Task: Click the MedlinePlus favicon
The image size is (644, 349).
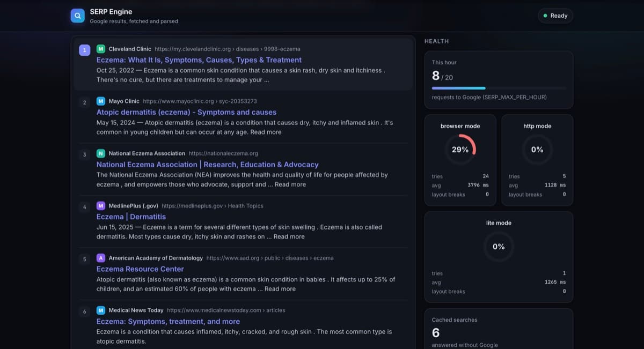Action: pos(101,206)
